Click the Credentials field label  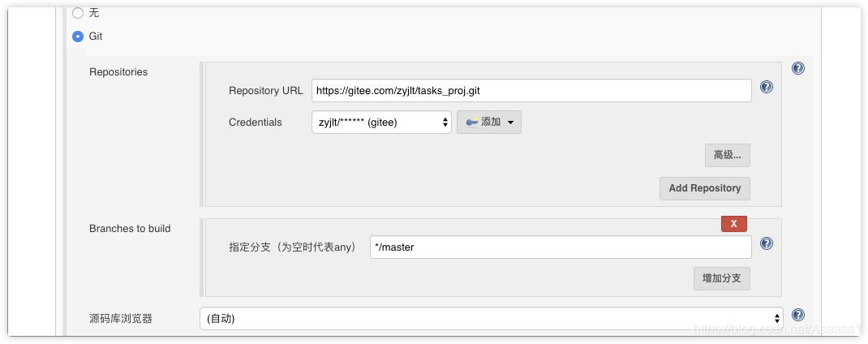[256, 123]
